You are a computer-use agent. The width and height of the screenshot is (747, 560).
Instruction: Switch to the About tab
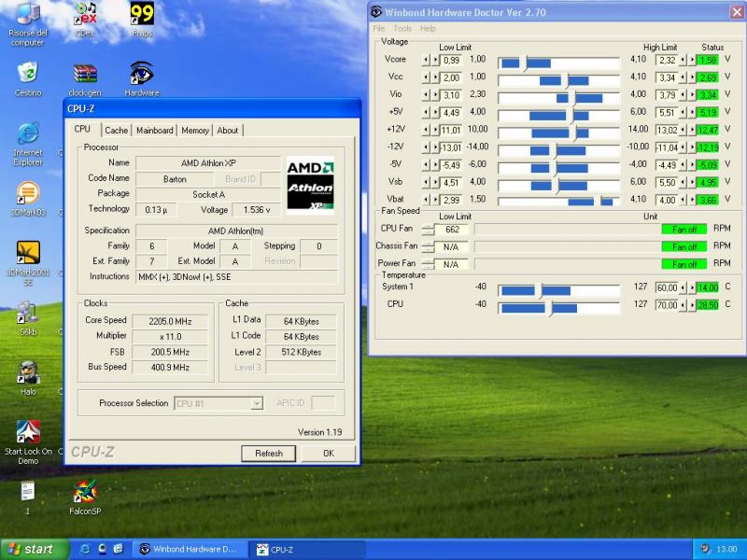228,131
